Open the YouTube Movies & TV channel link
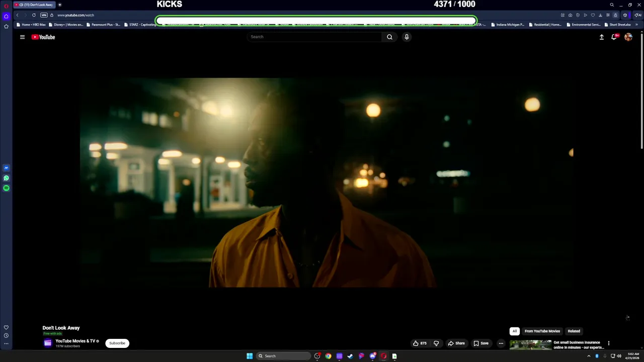Viewport: 644px width, 362px height. click(x=75, y=341)
